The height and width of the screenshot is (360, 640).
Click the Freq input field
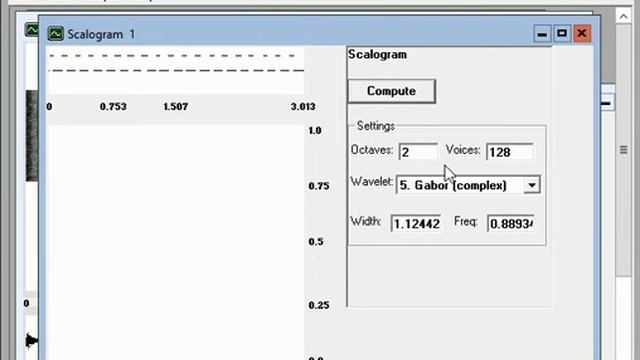pos(511,223)
